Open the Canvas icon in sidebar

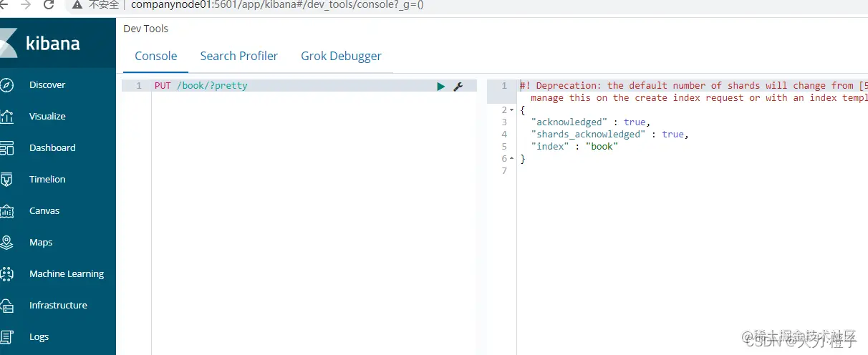click(7, 210)
